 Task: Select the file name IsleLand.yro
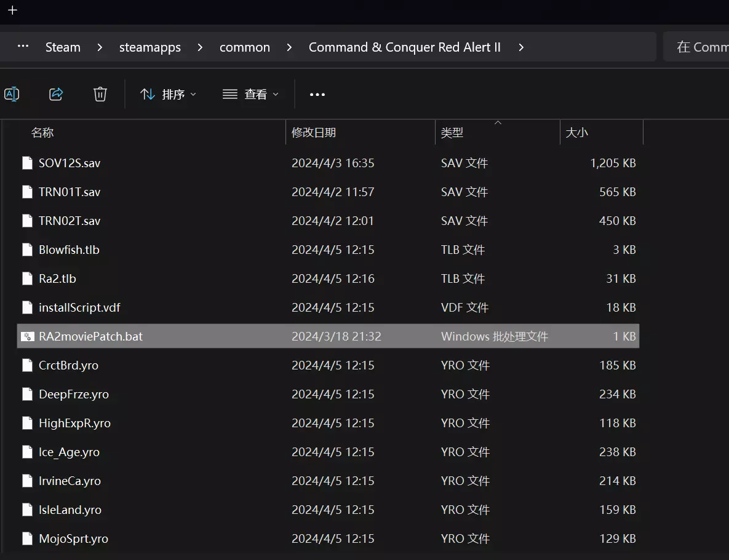(x=70, y=510)
